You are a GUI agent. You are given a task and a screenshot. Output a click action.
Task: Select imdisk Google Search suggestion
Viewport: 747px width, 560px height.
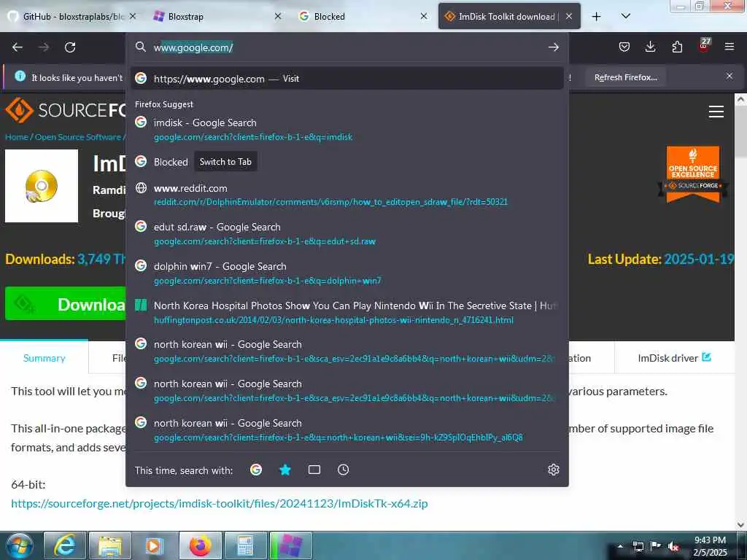click(347, 130)
